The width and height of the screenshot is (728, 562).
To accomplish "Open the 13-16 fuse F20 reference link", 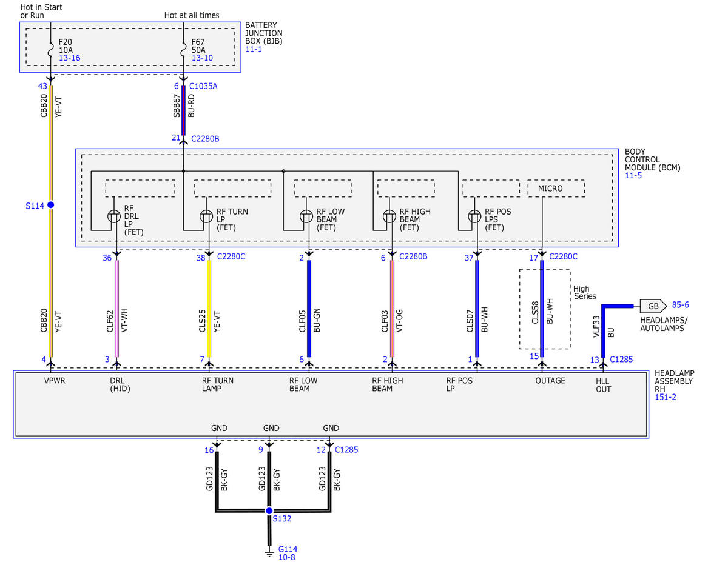I will point(70,58).
